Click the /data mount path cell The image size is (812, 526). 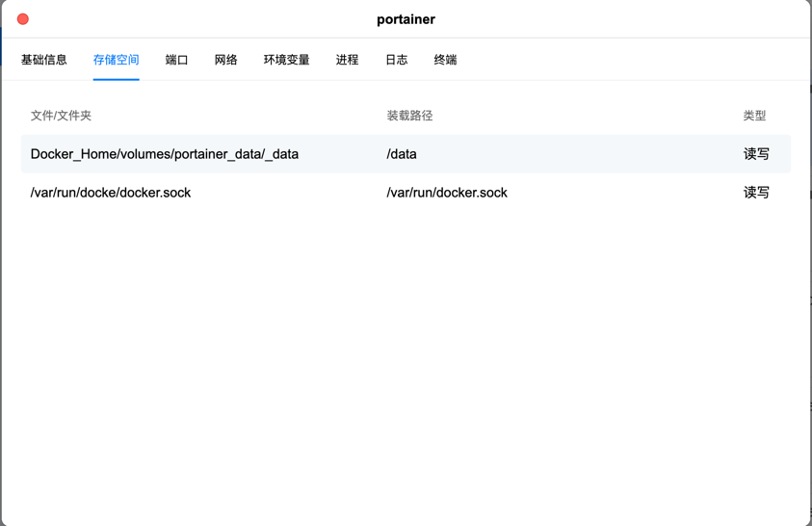click(402, 154)
